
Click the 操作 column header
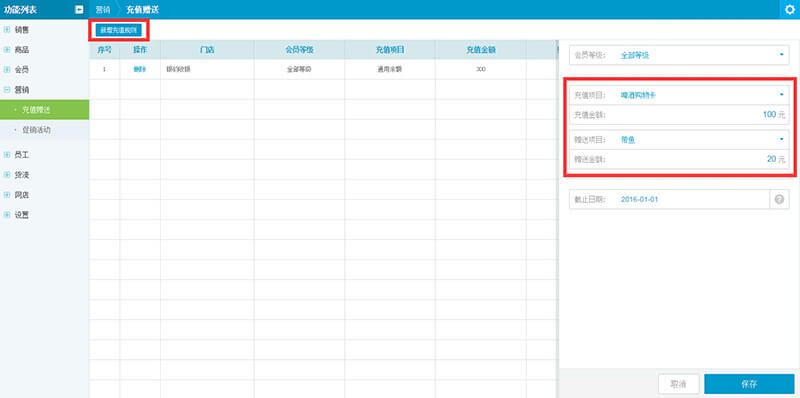140,50
